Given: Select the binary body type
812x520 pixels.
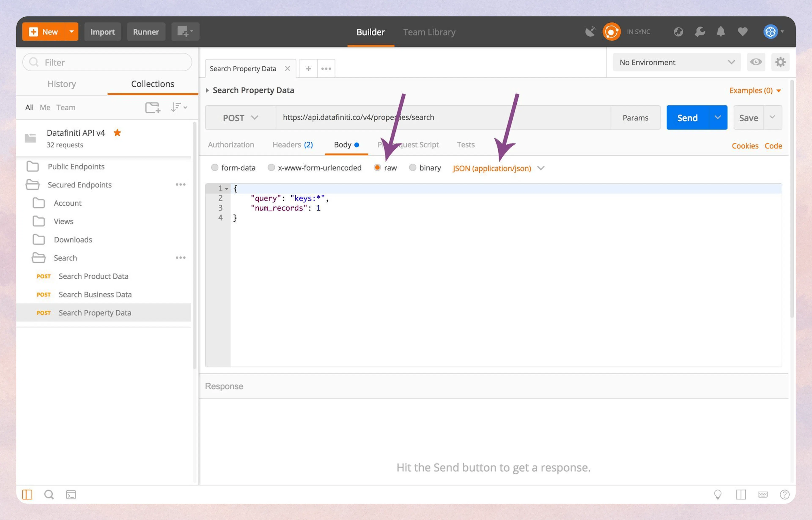Looking at the screenshot, I should (x=413, y=168).
